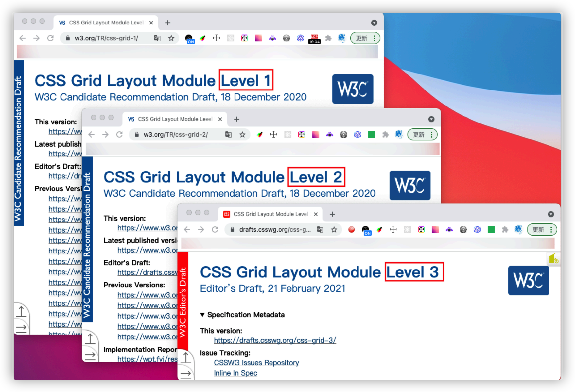Open new tab in the css-grid-2 window
The height and width of the screenshot is (392, 575).
pos(237,119)
